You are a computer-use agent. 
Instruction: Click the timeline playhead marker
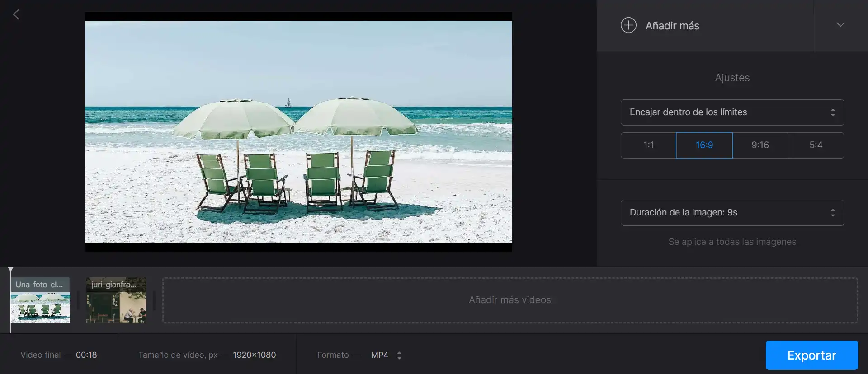pos(10,270)
